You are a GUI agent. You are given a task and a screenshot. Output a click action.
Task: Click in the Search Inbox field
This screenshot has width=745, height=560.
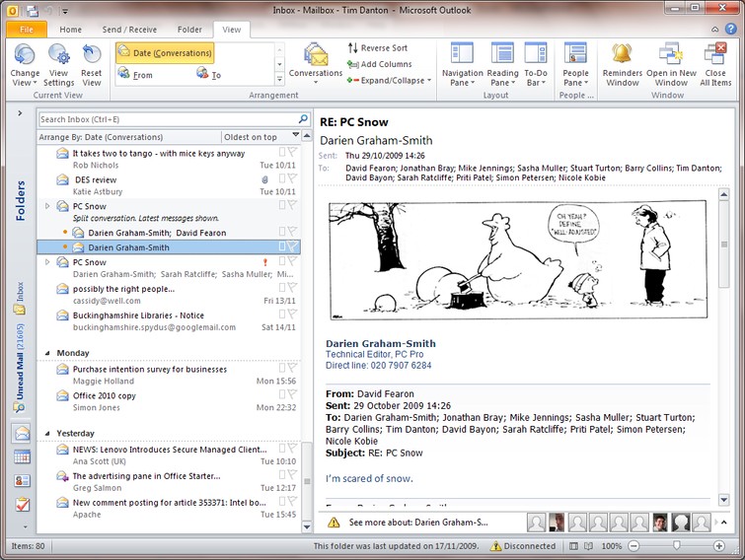point(168,119)
